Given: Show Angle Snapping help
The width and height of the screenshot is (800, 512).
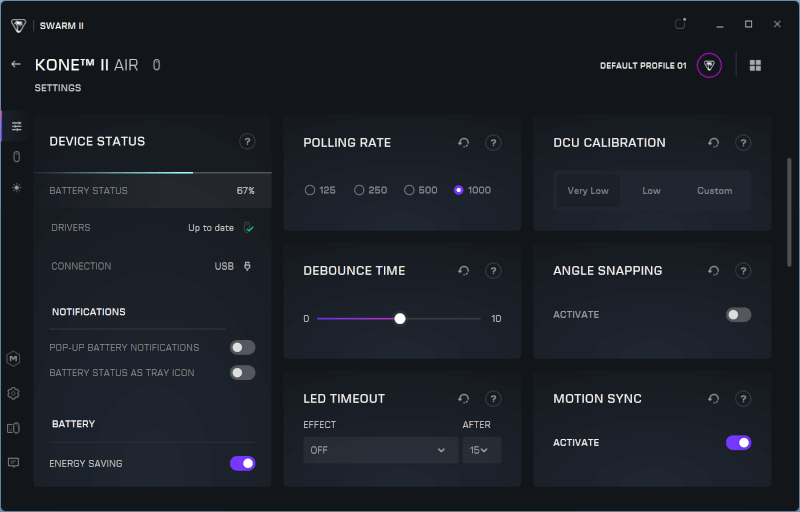Looking at the screenshot, I should (x=743, y=271).
